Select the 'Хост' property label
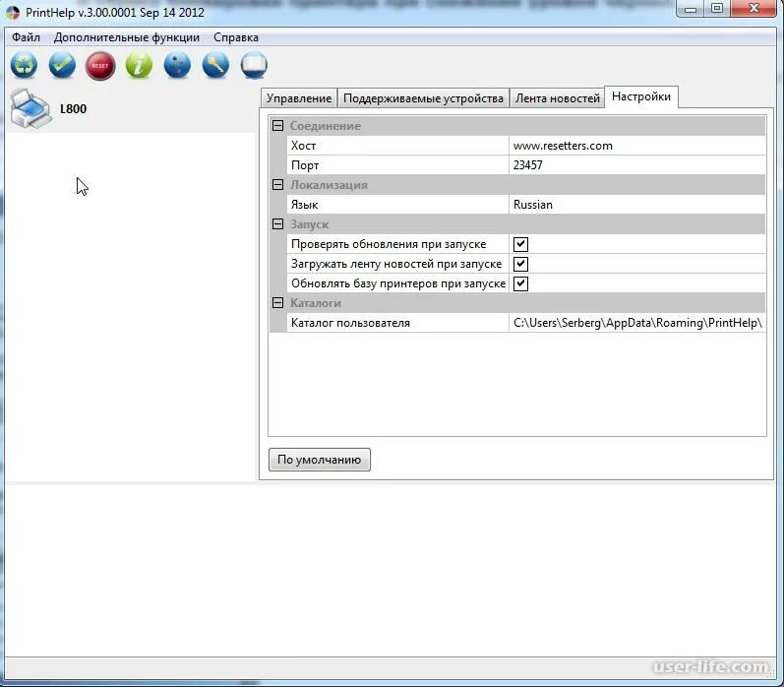Viewport: 784px width, 687px height. [x=303, y=146]
